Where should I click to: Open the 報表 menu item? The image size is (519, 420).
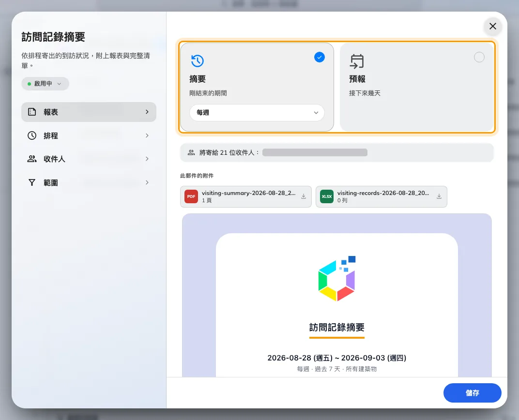point(89,112)
